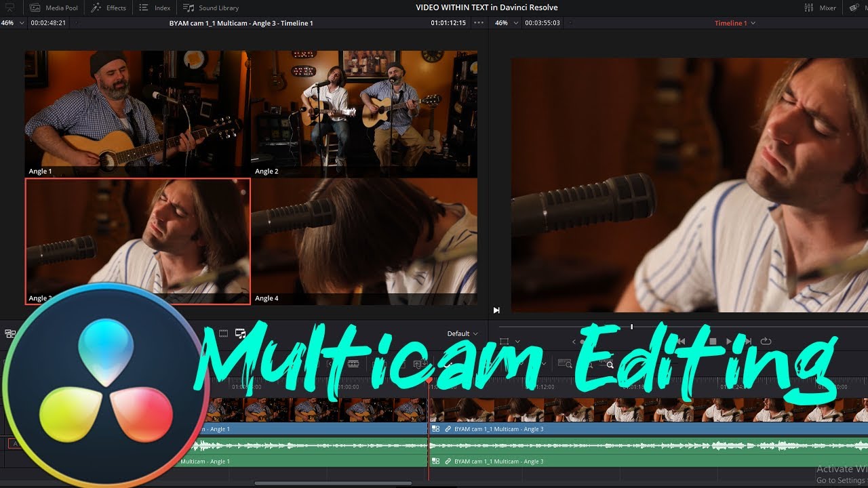Viewport: 868px width, 488px height.
Task: Open the source viewer 46% zoom dropdown
Action: 12,23
